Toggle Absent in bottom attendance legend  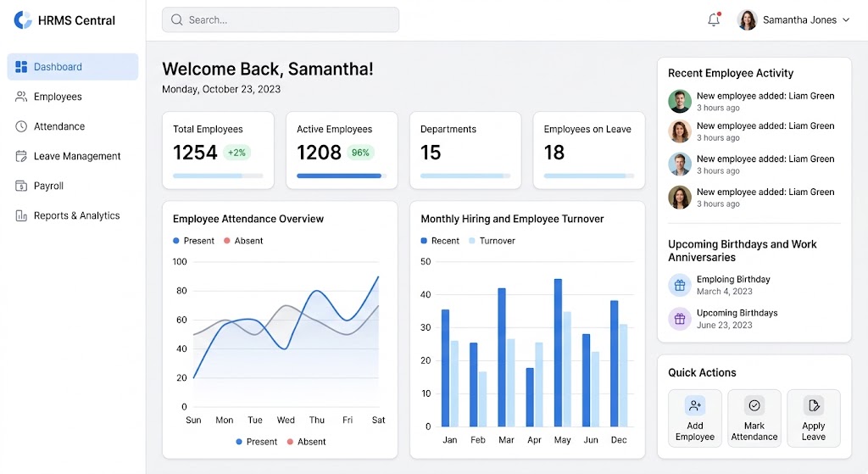[x=306, y=442]
